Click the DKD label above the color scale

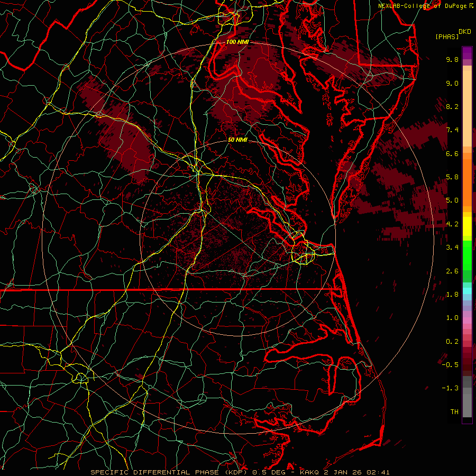465,32
